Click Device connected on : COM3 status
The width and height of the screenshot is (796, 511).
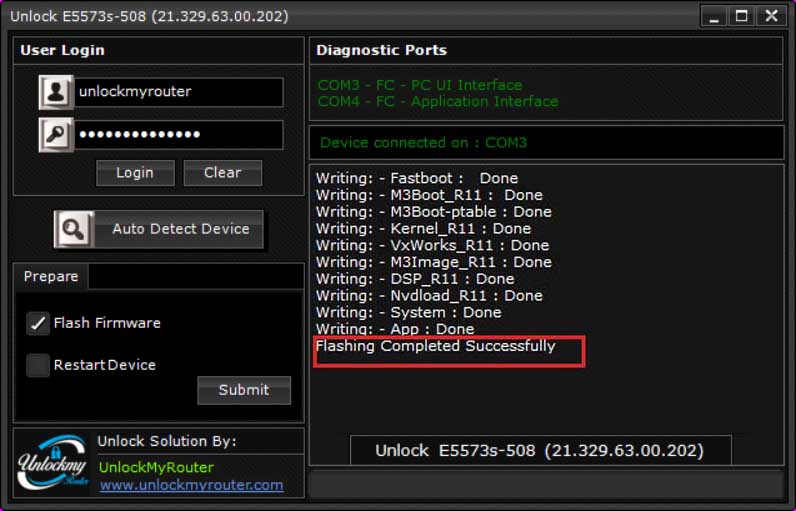[423, 143]
